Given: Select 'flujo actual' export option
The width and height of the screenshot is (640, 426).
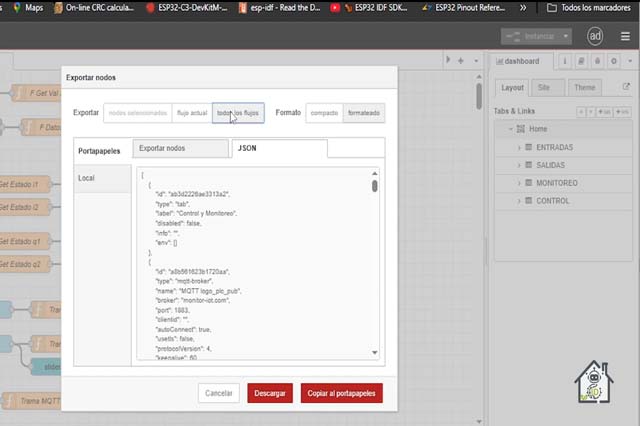Looking at the screenshot, I should click(191, 113).
